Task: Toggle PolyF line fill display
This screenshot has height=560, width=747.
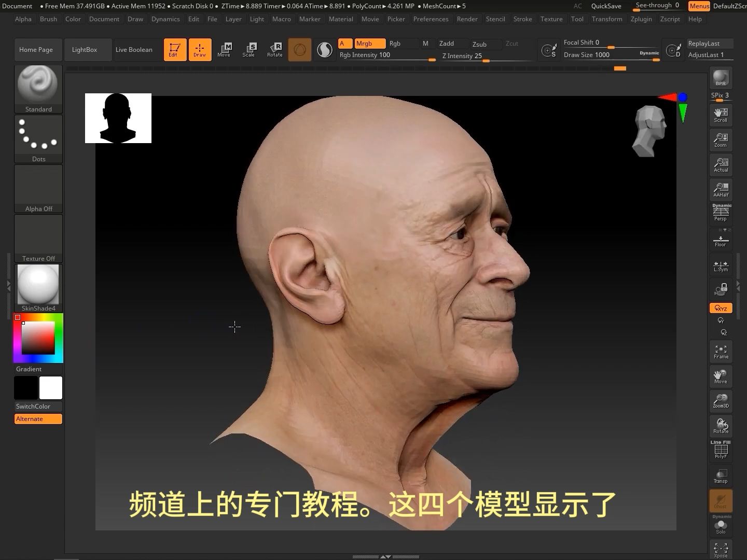Action: (721, 450)
